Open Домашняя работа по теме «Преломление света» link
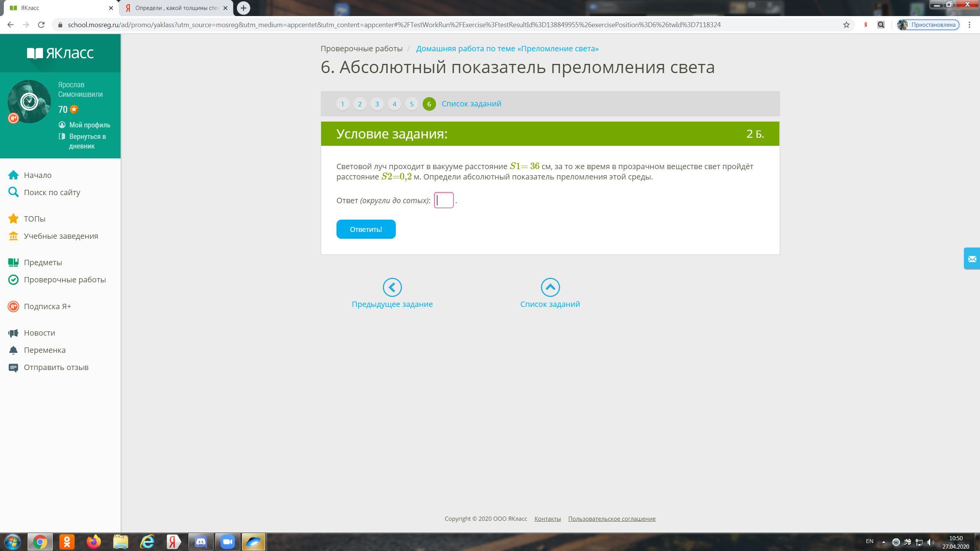Viewport: 980px width, 551px height. [x=507, y=49]
